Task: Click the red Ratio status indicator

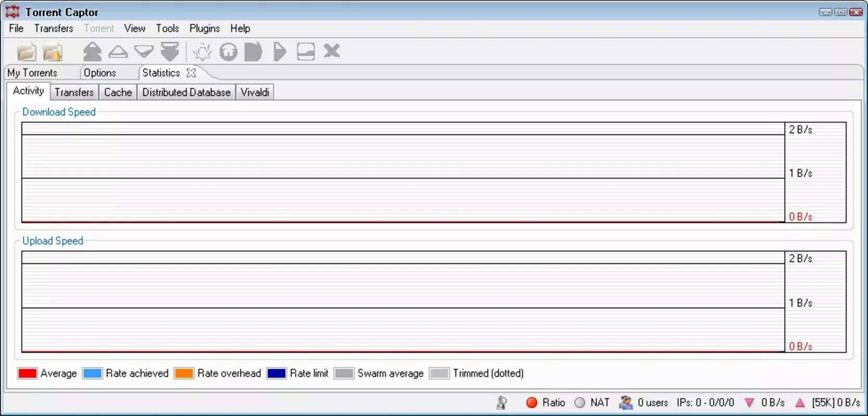Action: tap(531, 402)
